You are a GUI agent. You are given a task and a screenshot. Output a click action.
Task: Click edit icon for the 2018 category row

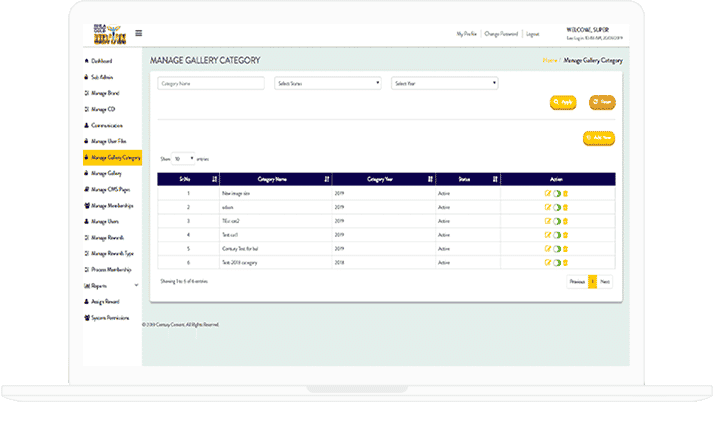click(547, 262)
